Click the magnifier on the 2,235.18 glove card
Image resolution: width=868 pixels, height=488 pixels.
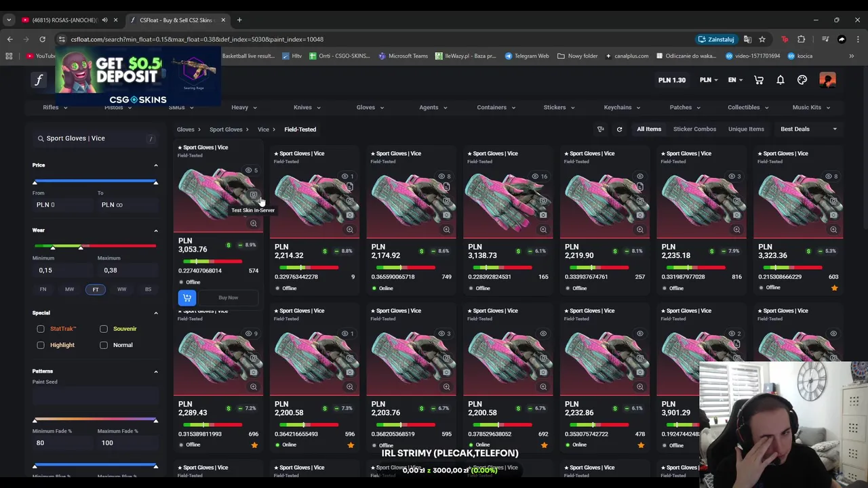pyautogui.click(x=736, y=230)
